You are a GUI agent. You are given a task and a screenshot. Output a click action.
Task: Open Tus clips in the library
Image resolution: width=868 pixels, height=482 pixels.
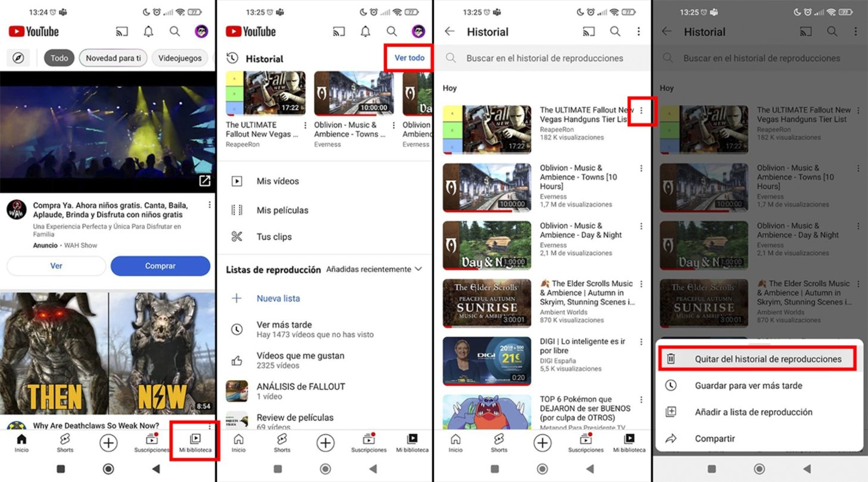click(x=324, y=237)
